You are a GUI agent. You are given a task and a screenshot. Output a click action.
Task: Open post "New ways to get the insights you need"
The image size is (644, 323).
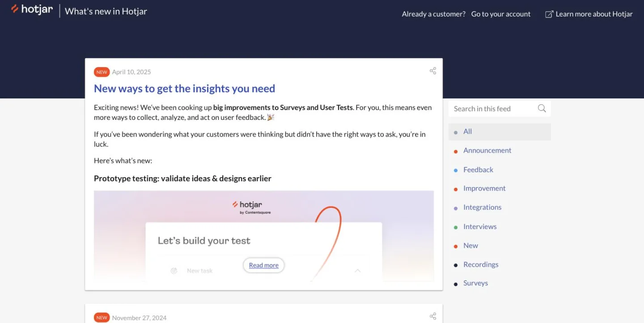pyautogui.click(x=184, y=89)
